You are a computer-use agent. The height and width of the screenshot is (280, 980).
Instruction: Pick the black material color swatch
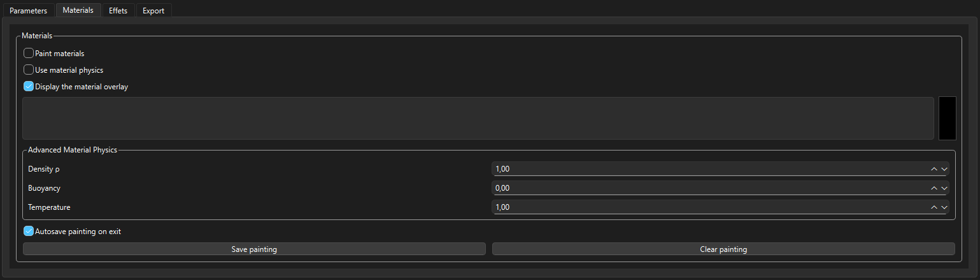tap(947, 118)
